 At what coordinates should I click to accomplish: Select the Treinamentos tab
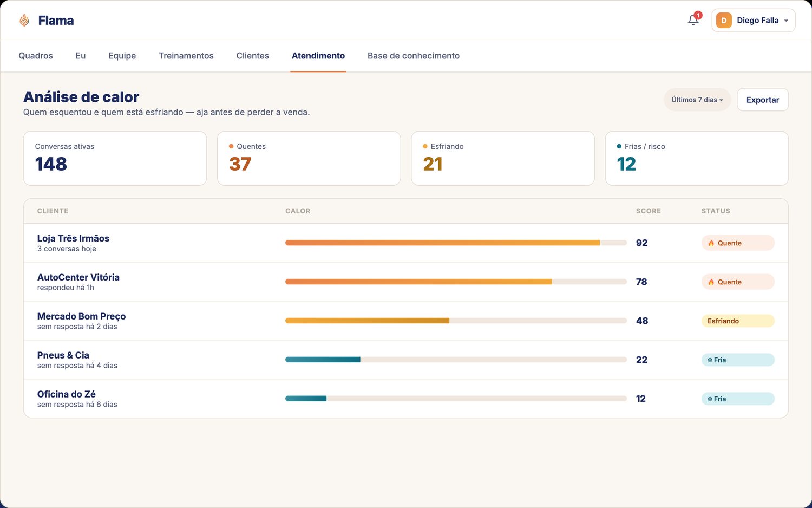pyautogui.click(x=186, y=56)
